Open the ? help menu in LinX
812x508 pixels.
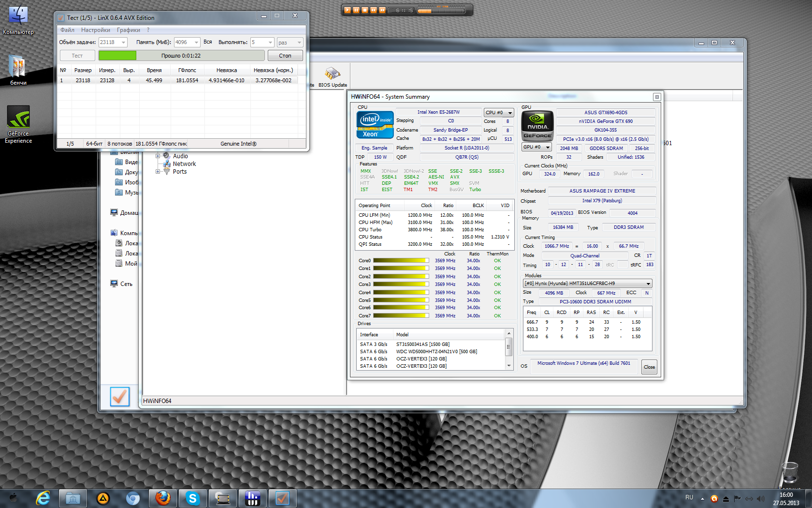tap(148, 30)
